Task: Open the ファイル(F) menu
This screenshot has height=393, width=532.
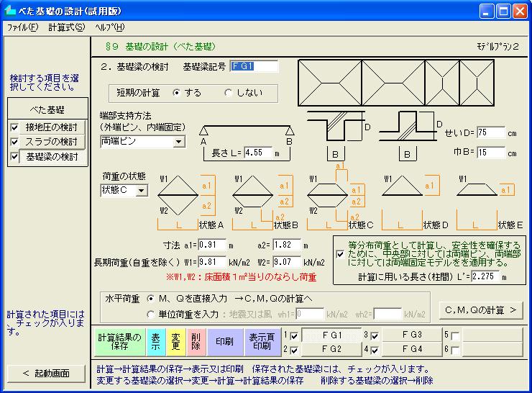Action: point(22,27)
